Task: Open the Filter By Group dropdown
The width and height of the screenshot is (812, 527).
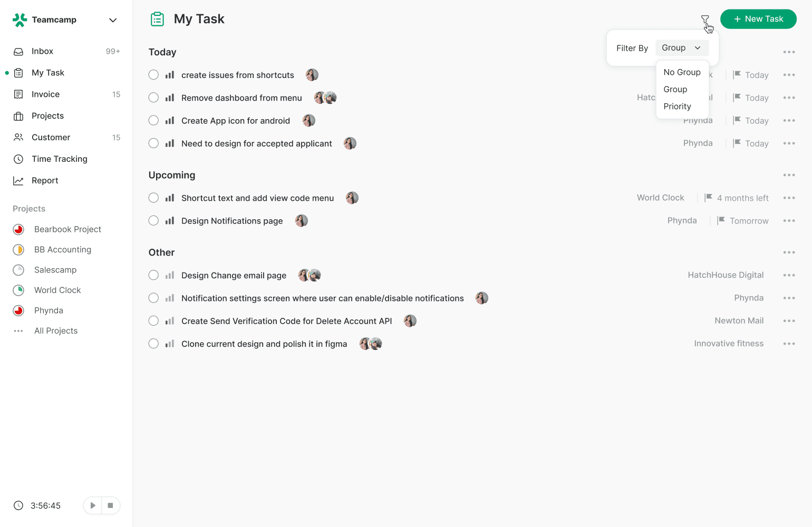Action: (x=682, y=48)
